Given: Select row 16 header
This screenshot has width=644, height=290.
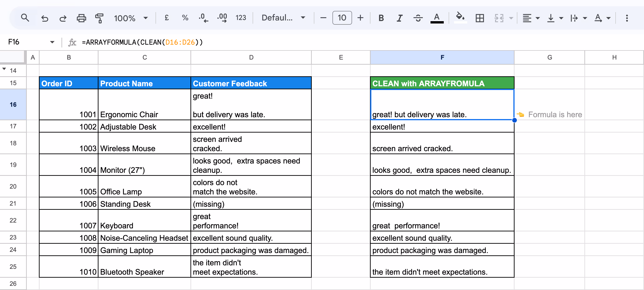Looking at the screenshot, I should [13, 104].
